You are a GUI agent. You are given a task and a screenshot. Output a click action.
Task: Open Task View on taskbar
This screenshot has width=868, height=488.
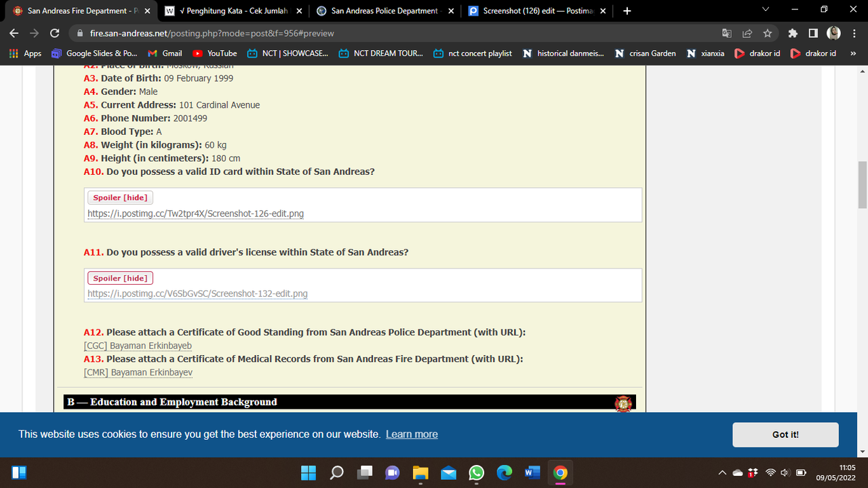click(x=365, y=472)
